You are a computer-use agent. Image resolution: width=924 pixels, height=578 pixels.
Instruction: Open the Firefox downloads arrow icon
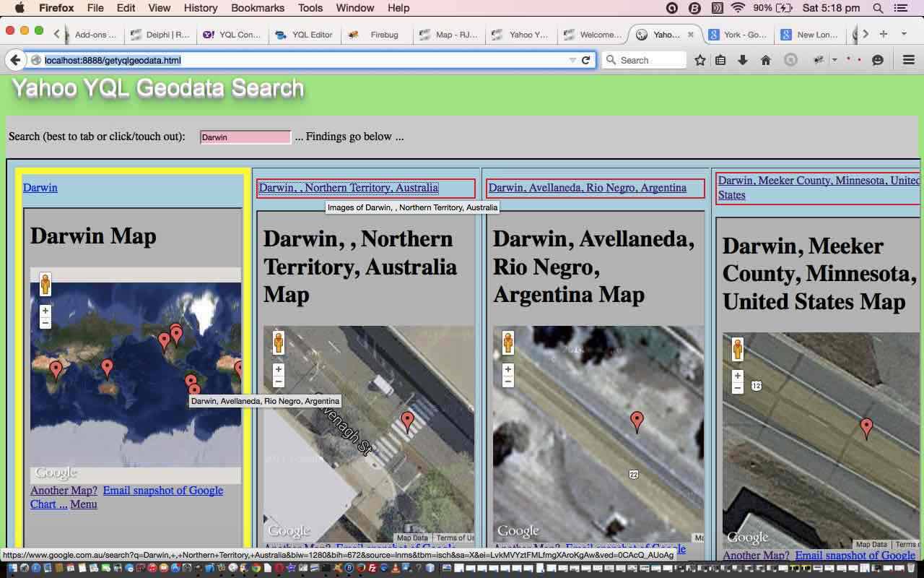[x=743, y=61]
